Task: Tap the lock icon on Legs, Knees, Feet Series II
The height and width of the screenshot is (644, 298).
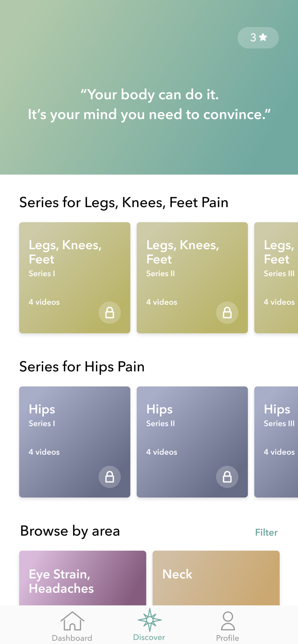Action: pos(227,313)
